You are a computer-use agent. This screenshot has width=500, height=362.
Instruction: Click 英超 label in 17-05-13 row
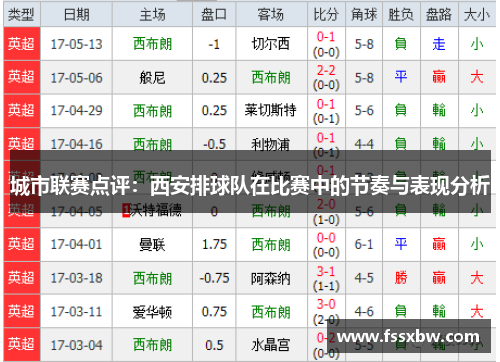tap(22, 44)
